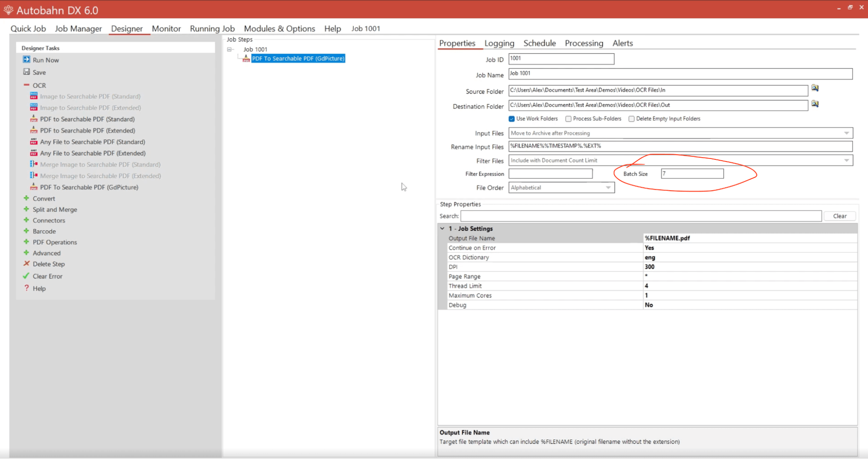Uncheck the Use Work Folders checkbox
This screenshot has width=868, height=459.
pos(512,119)
